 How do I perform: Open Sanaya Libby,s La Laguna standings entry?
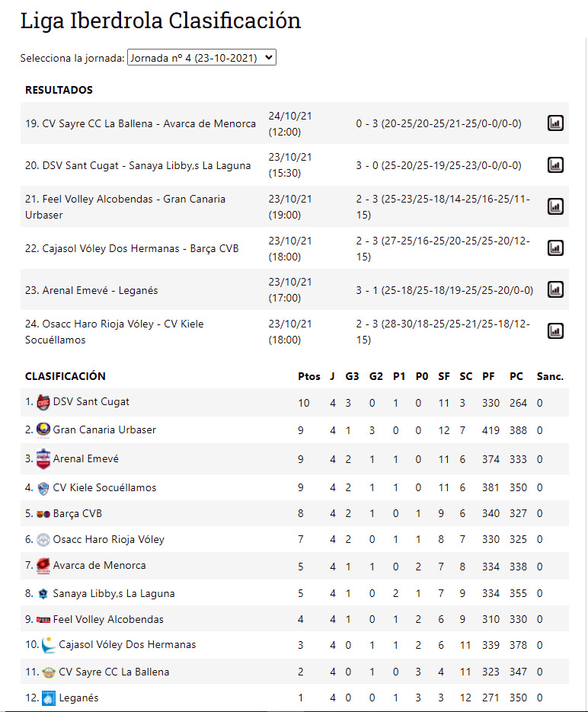click(113, 594)
